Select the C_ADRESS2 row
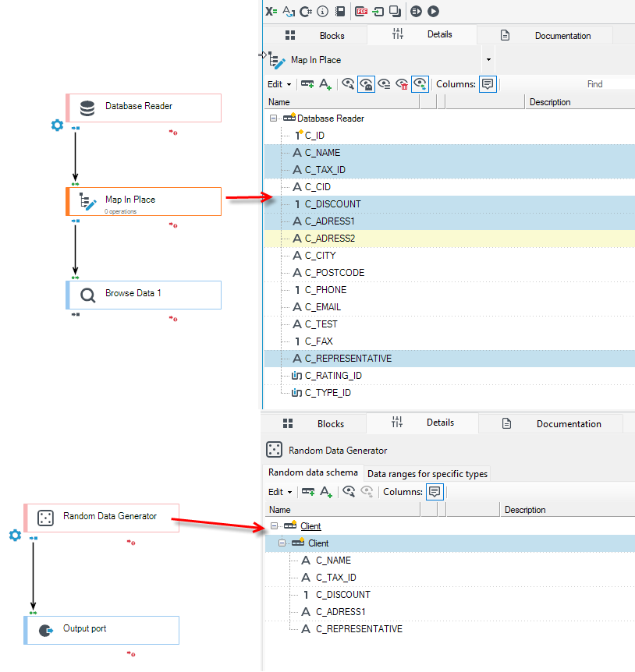Viewport: 635px width, 672px height. [449, 239]
